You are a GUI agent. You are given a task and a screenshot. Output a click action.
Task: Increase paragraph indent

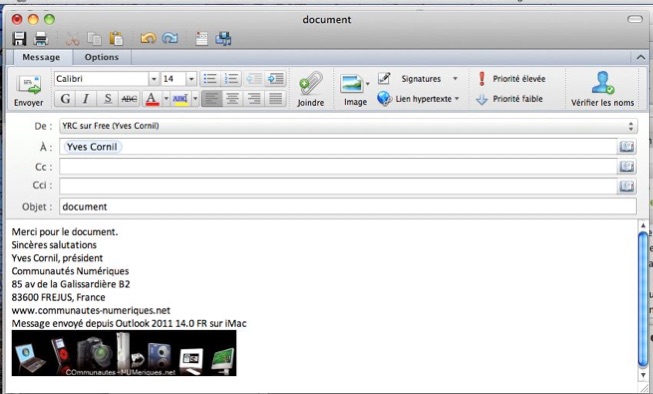pyautogui.click(x=275, y=79)
